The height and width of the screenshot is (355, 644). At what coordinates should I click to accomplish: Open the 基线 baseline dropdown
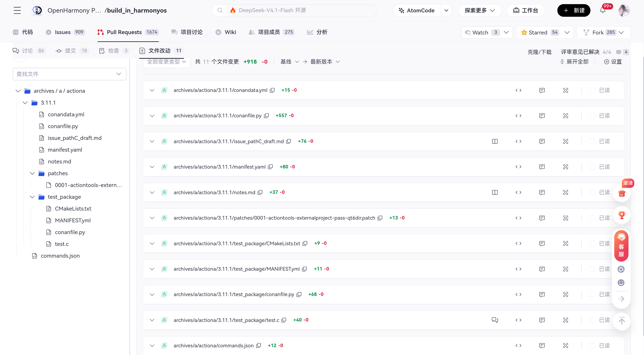point(290,62)
